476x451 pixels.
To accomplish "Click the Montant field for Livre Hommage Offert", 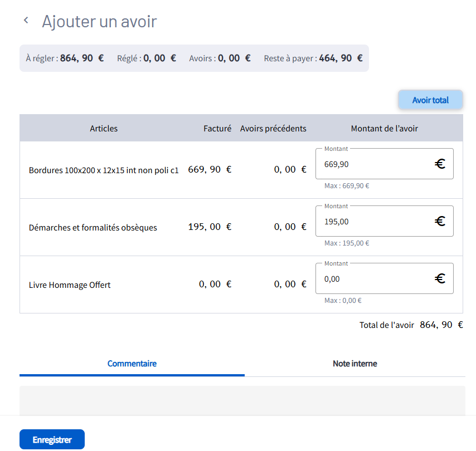I will 373,279.
